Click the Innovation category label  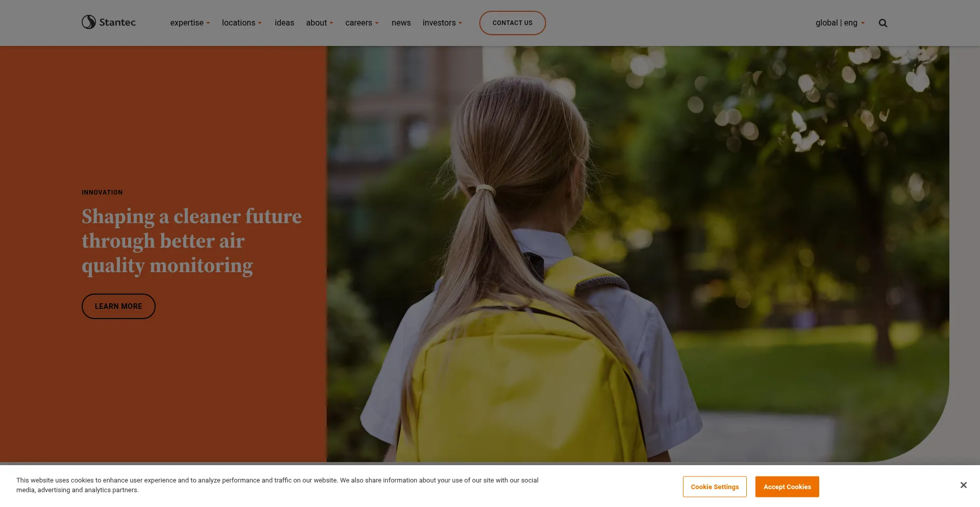point(102,192)
